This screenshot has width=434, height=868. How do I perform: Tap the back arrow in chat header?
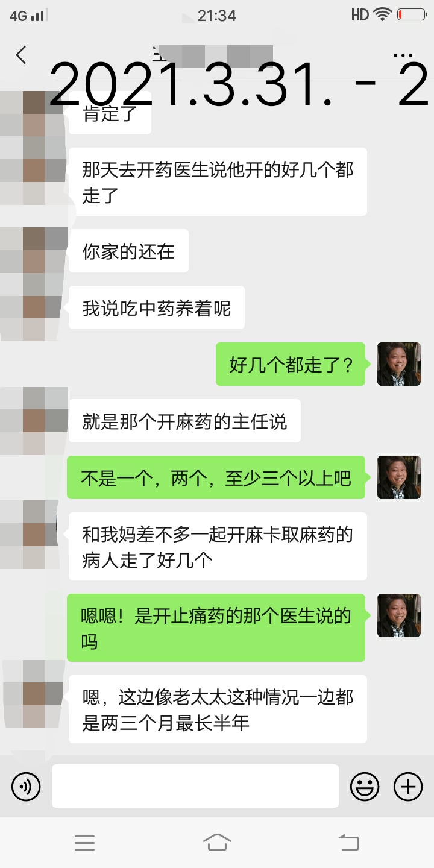pos(21,55)
